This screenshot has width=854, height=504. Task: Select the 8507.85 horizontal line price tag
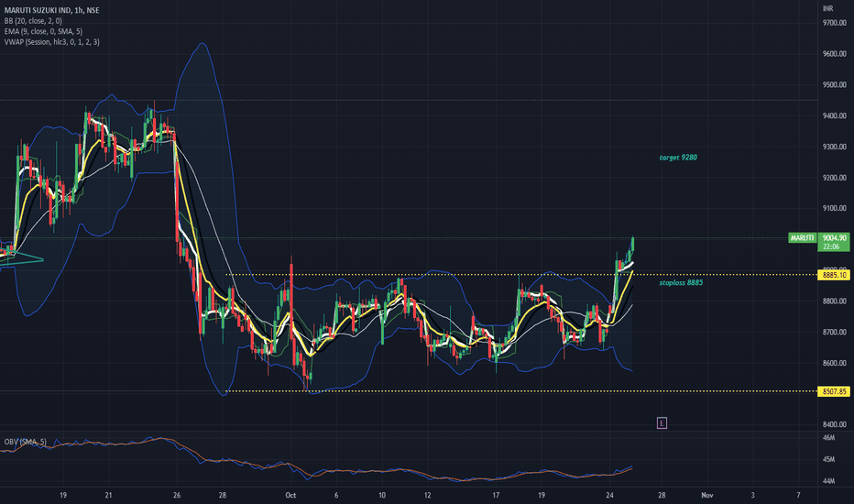834,392
